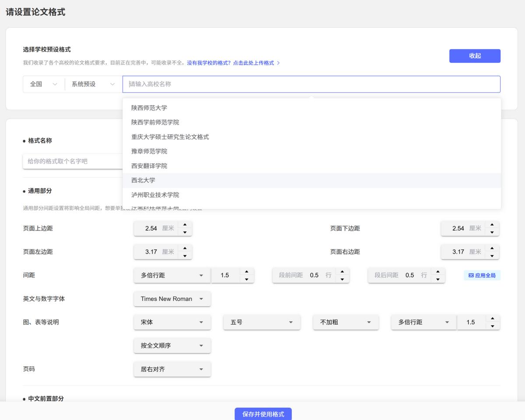Viewport: 525px width, 420px height.
Task: Increase 页面上边距 with the up arrow
Action: pyautogui.click(x=185, y=226)
